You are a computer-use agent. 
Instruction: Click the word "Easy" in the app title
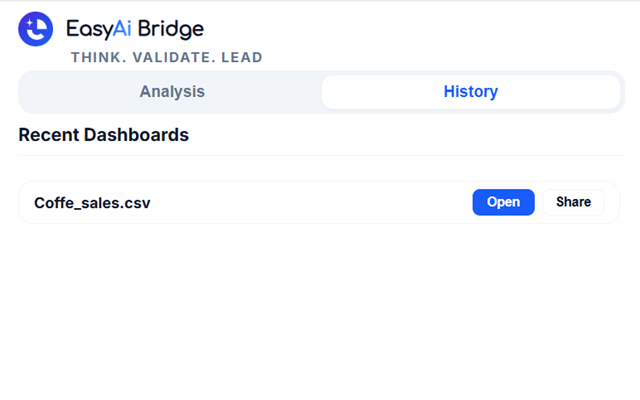click(x=86, y=28)
